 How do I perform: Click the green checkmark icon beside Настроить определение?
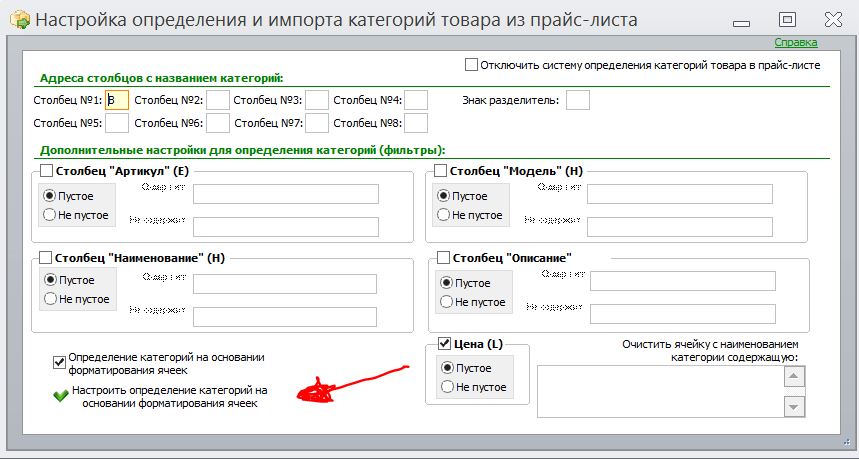click(x=61, y=395)
